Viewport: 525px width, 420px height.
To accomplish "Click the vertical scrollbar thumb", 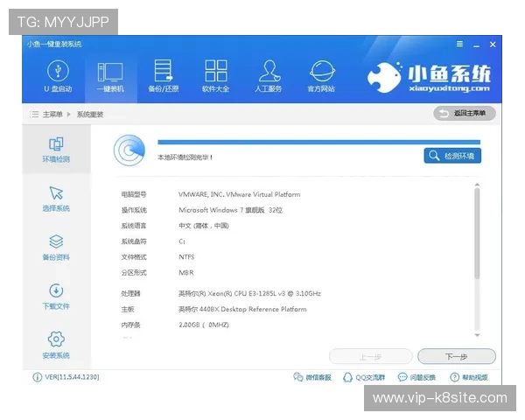I will pyautogui.click(x=477, y=233).
